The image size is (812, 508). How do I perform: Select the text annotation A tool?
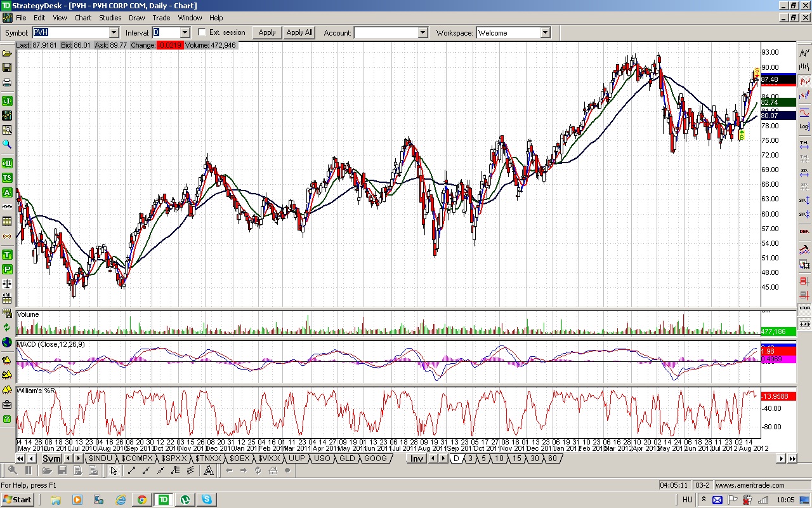pyautogui.click(x=208, y=471)
